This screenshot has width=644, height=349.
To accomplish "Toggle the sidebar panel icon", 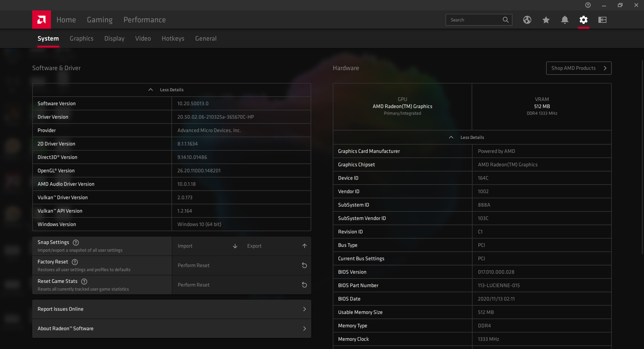I will point(602,20).
